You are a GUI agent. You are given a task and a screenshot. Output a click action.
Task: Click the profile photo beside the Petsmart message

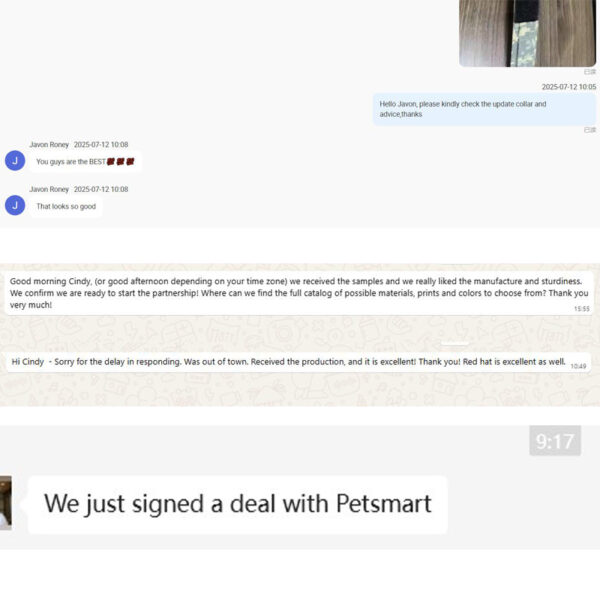(x=5, y=503)
